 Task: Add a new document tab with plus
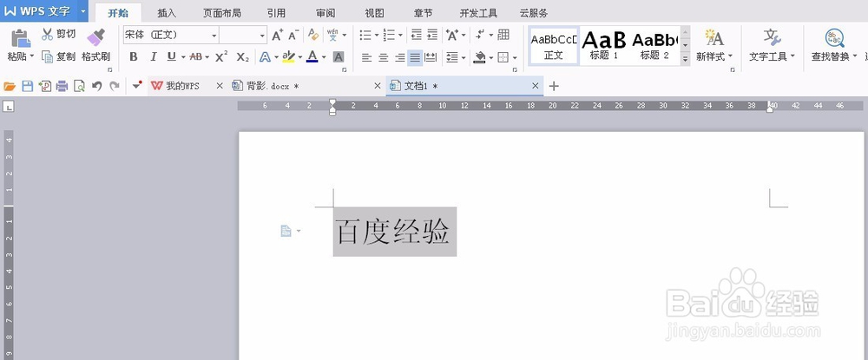click(554, 86)
